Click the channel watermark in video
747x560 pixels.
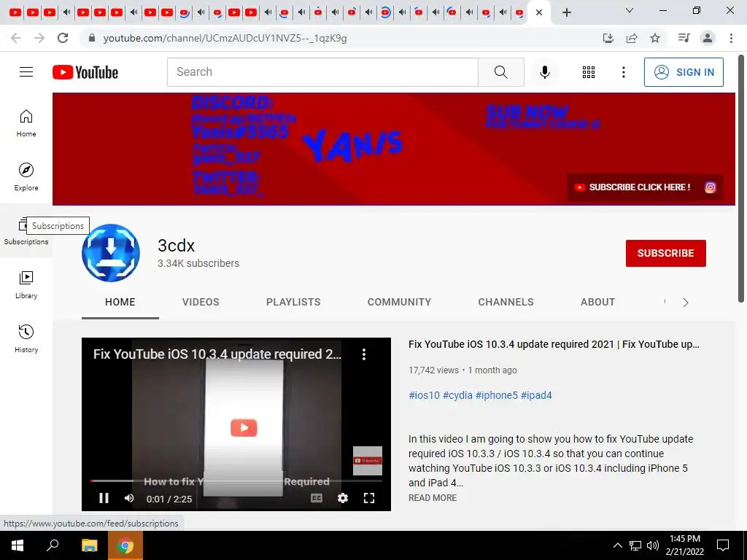pyautogui.click(x=368, y=461)
